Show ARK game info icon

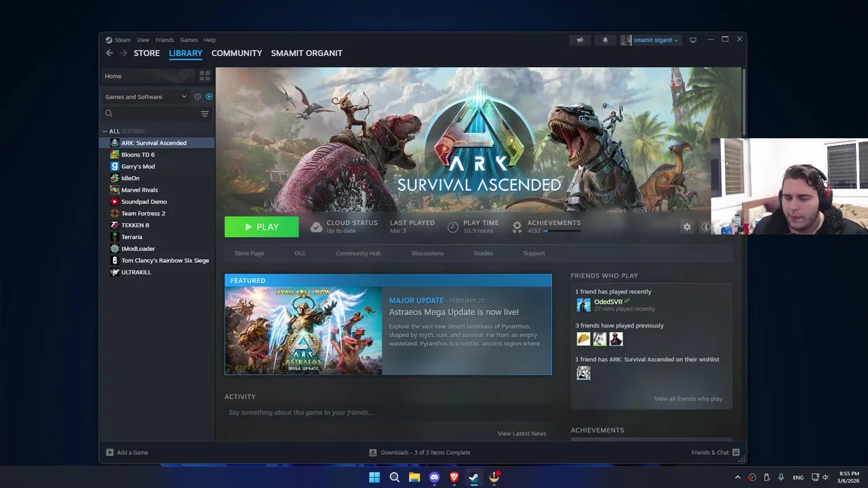tap(705, 227)
